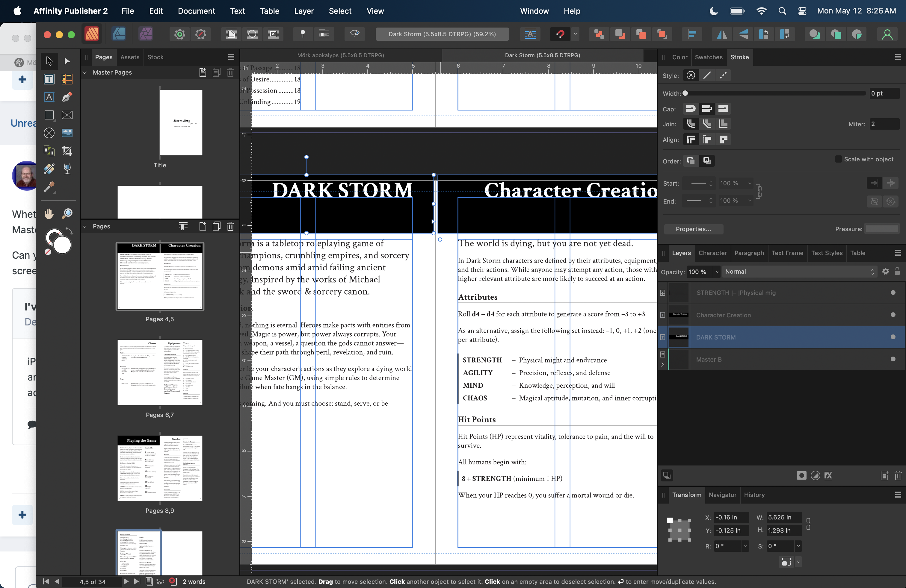
Task: Set stroke style to Solid Line
Action: click(x=706, y=75)
